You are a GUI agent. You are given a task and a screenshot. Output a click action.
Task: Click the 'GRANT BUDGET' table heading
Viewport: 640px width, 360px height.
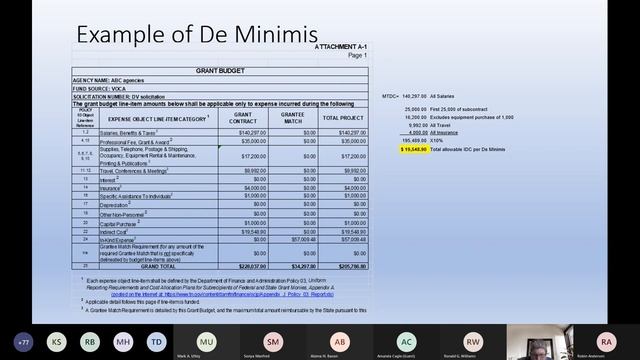(x=220, y=71)
